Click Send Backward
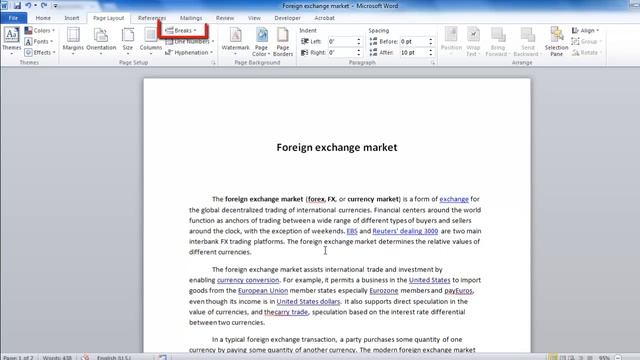Viewport: 640px width, 360px height. (527, 41)
